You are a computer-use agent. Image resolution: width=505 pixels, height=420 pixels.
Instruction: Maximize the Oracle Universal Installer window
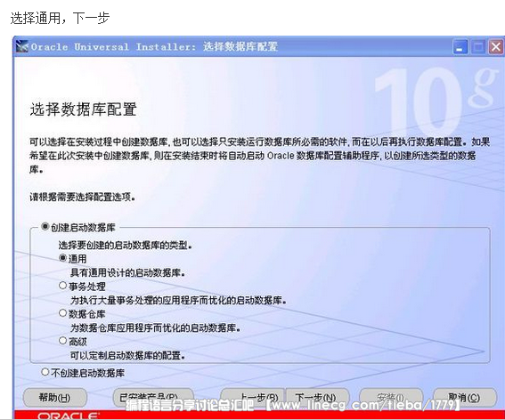point(478,47)
